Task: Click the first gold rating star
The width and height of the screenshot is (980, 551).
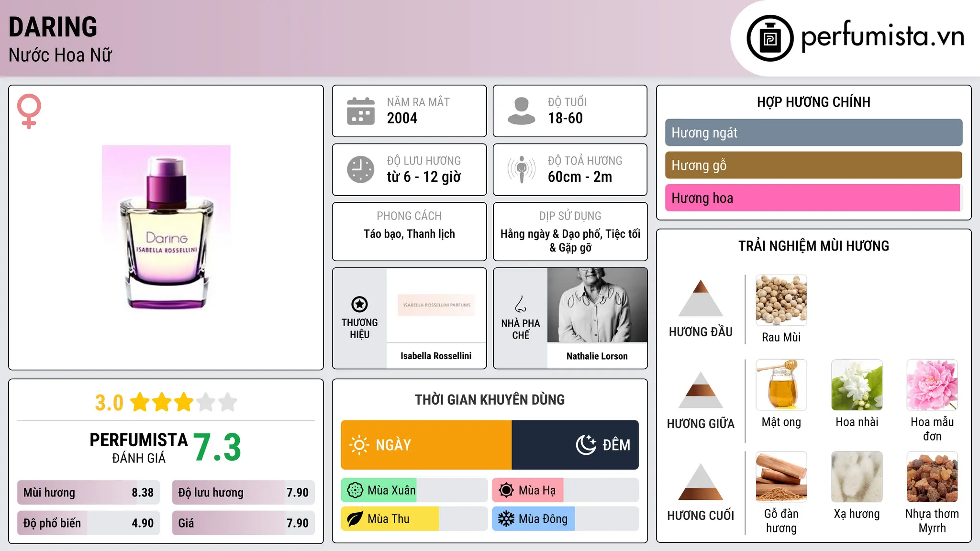Action: pos(140,402)
